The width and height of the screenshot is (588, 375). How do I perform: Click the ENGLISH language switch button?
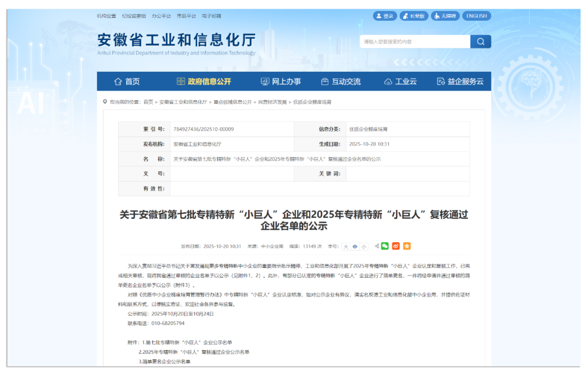[x=476, y=15]
